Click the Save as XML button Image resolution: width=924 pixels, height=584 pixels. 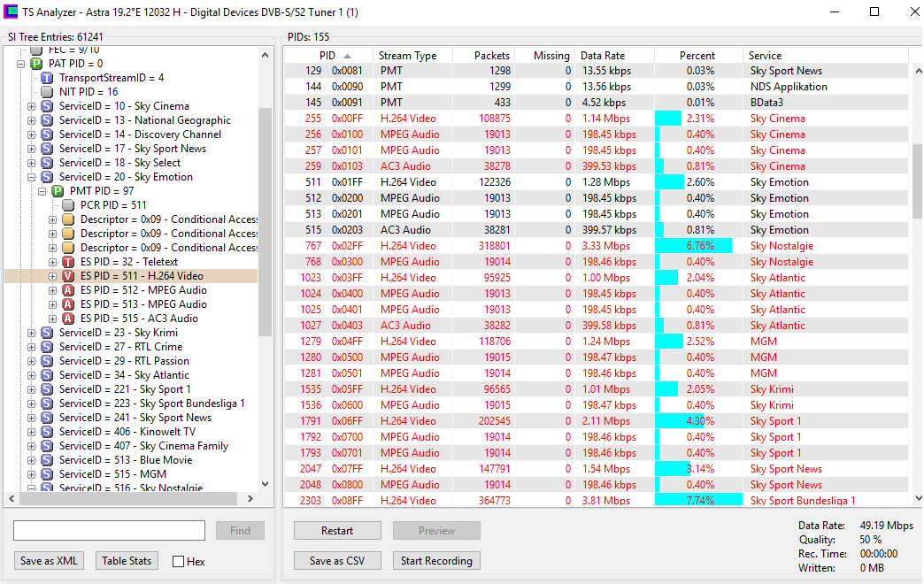(x=49, y=560)
